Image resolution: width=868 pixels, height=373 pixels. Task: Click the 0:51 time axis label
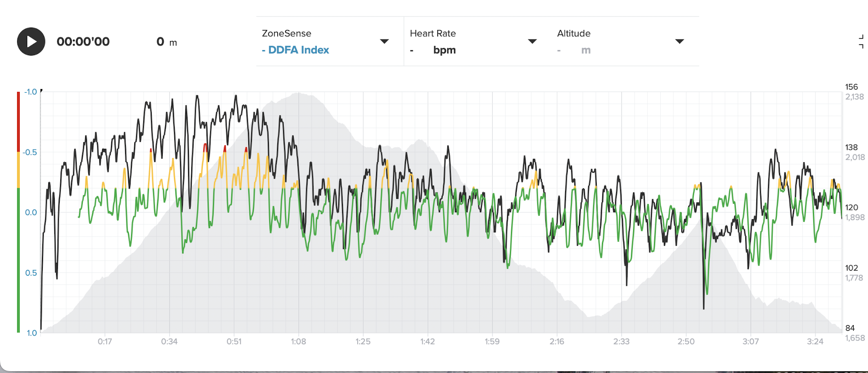tap(234, 341)
